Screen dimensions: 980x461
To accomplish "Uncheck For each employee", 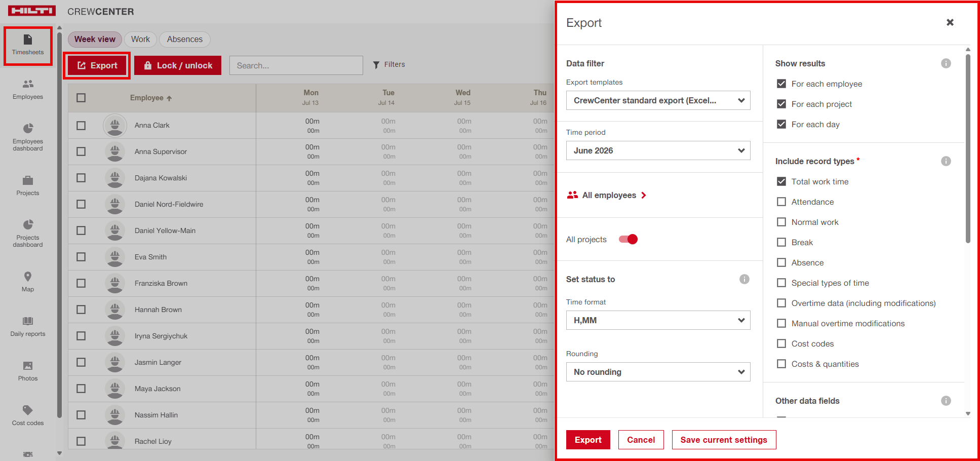I will click(781, 84).
